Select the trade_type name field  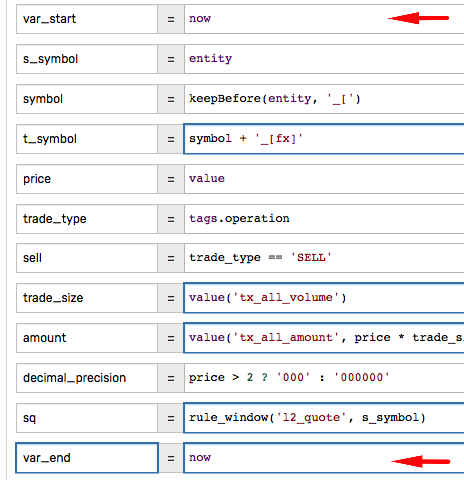click(87, 219)
